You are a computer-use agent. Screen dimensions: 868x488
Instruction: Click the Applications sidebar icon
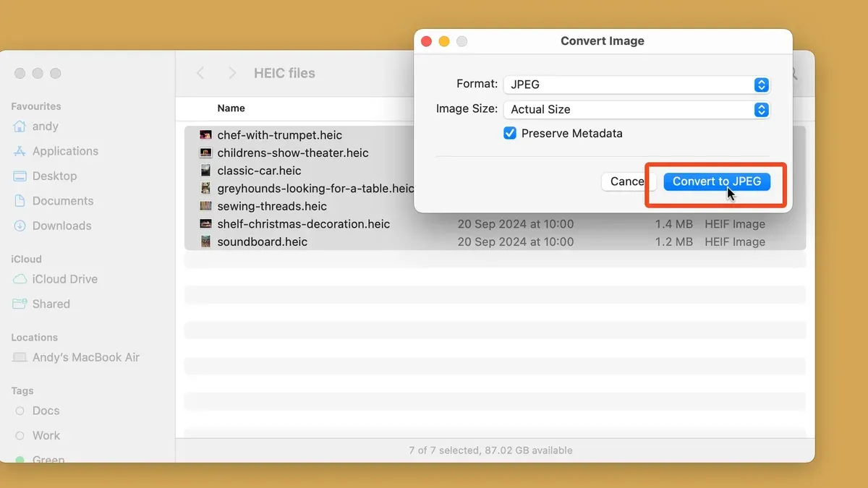tap(20, 151)
